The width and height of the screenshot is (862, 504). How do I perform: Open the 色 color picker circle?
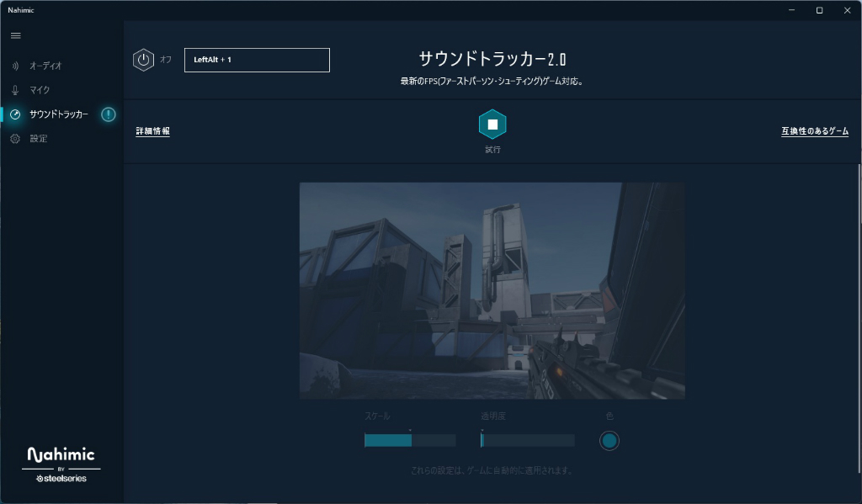click(609, 441)
